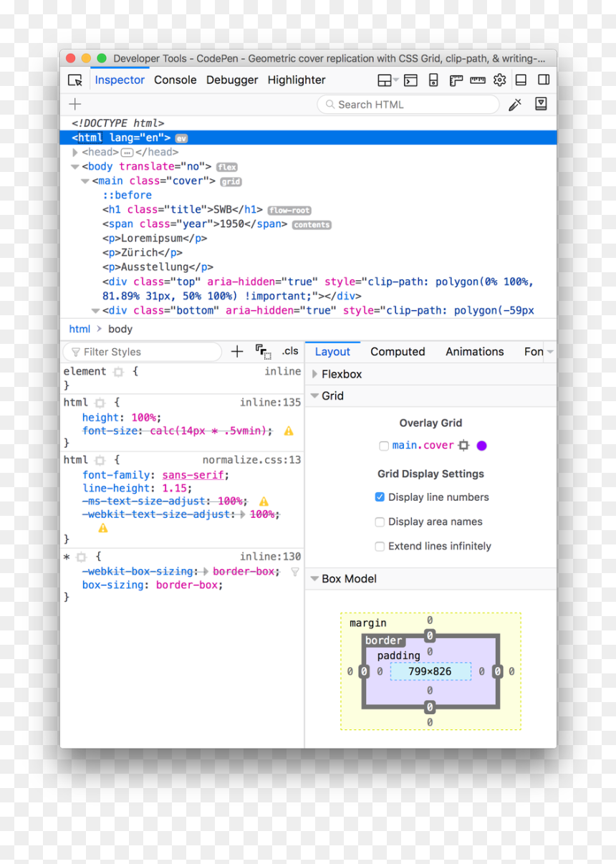Open the Animations sidebar tab
Viewport: 616px width, 864px height.
(475, 352)
